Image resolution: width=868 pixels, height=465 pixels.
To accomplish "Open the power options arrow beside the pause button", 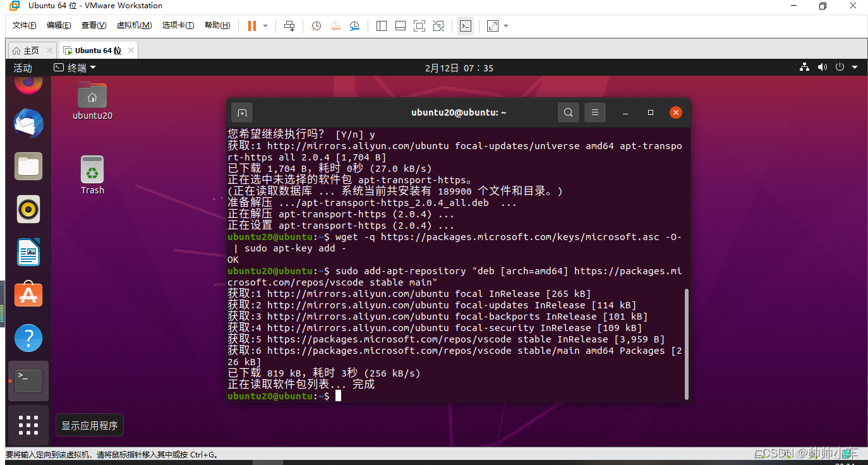I will pyautogui.click(x=265, y=26).
